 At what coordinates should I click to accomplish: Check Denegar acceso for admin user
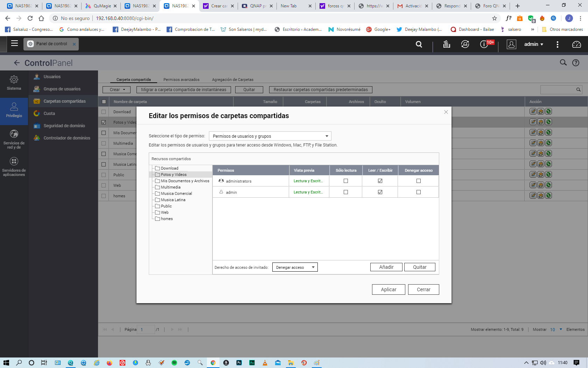419,192
